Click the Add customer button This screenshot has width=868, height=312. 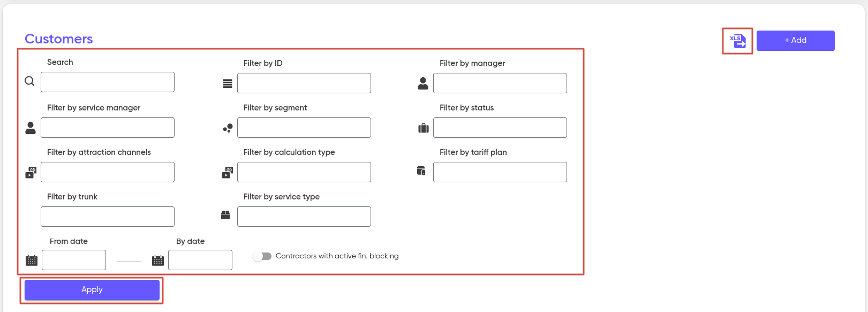[796, 41]
